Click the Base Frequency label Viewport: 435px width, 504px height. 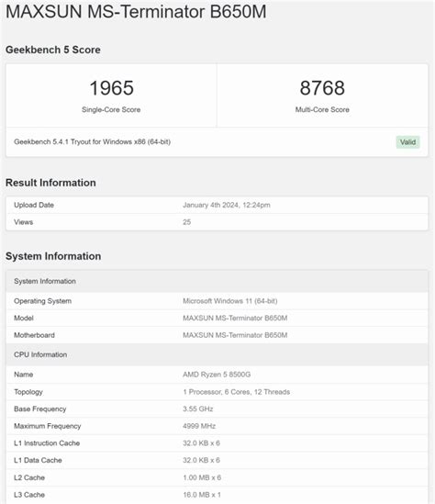pyautogui.click(x=40, y=409)
